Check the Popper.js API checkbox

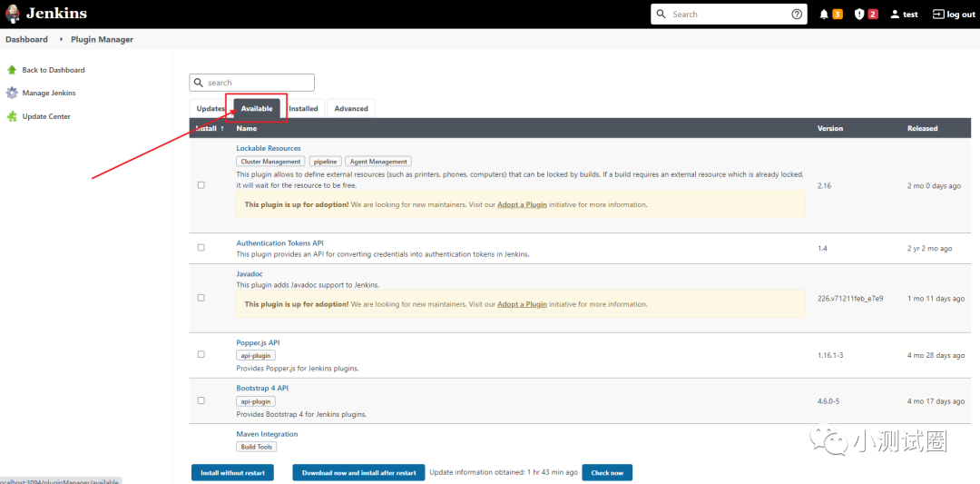tap(201, 354)
